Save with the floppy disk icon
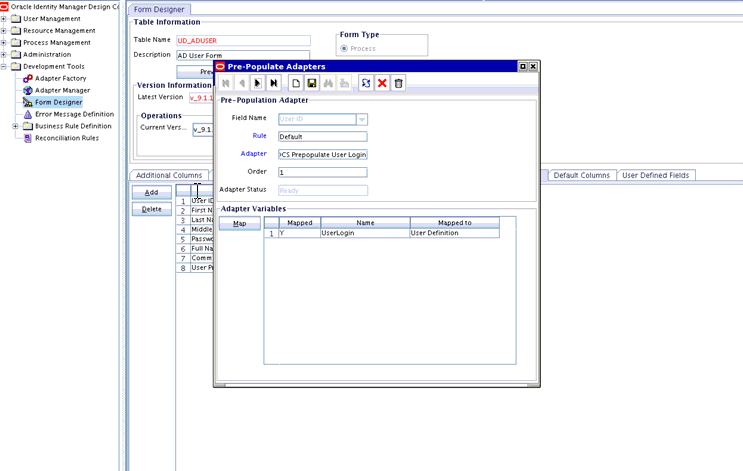The width and height of the screenshot is (743, 471). [x=312, y=83]
